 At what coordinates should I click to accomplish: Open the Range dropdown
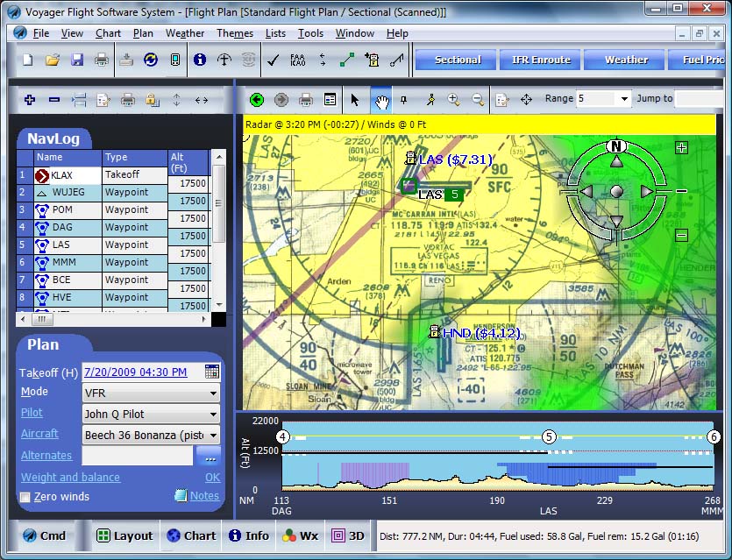[624, 99]
